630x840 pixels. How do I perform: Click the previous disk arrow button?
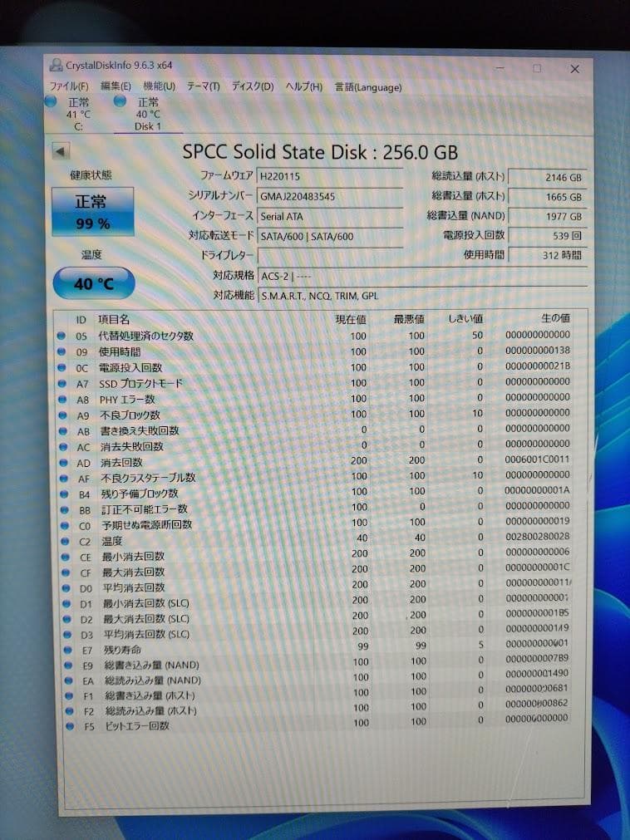pos(61,151)
